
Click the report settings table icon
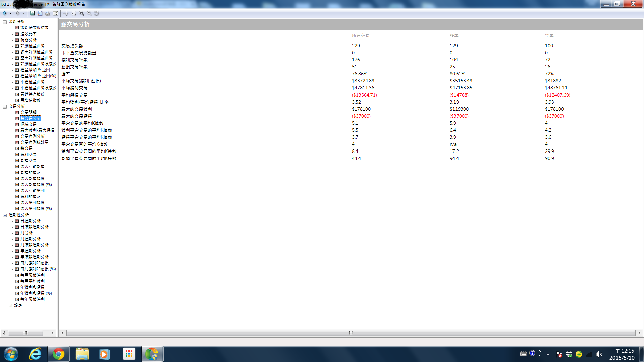55,13
